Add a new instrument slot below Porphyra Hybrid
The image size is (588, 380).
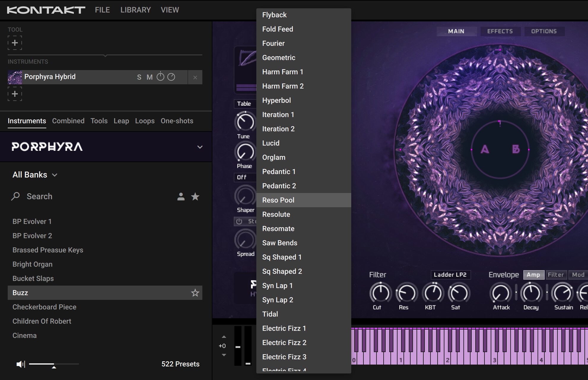click(15, 94)
